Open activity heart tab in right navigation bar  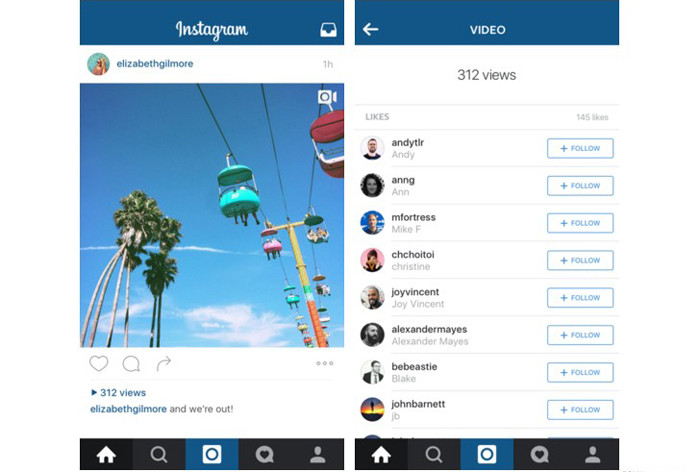(539, 455)
